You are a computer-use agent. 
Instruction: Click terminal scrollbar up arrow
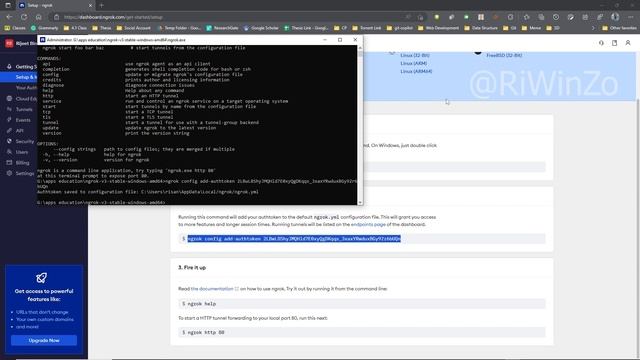coord(360,48)
